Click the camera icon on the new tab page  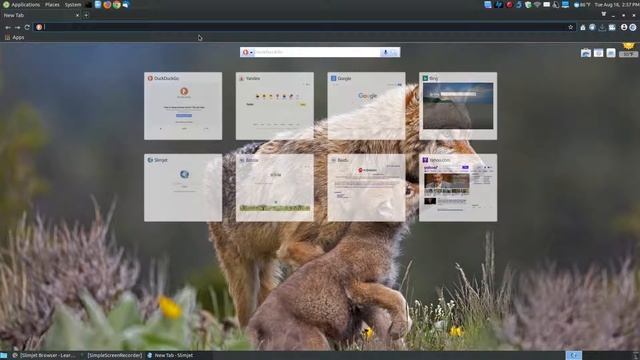tap(586, 53)
